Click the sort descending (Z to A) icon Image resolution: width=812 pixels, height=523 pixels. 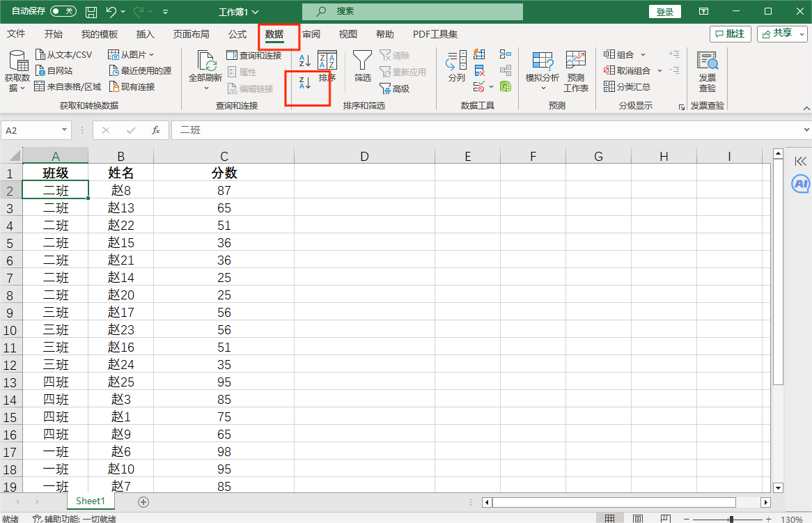[x=305, y=84]
